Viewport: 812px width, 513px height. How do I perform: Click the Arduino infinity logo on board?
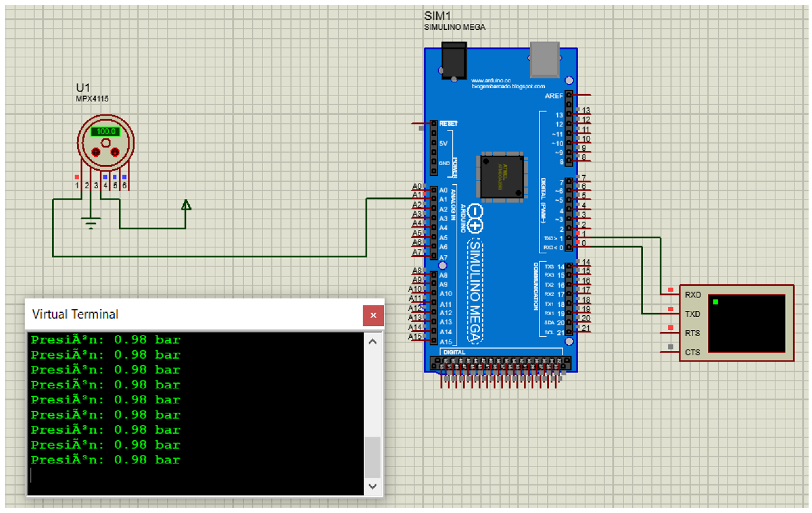[475, 219]
